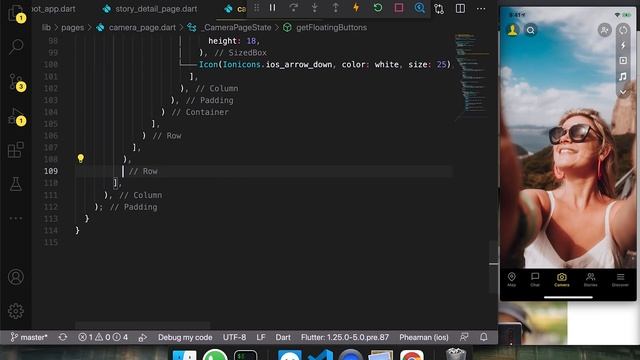Open the Source Control view
Screen dimensions: 640x360
pyautogui.click(x=17, y=82)
